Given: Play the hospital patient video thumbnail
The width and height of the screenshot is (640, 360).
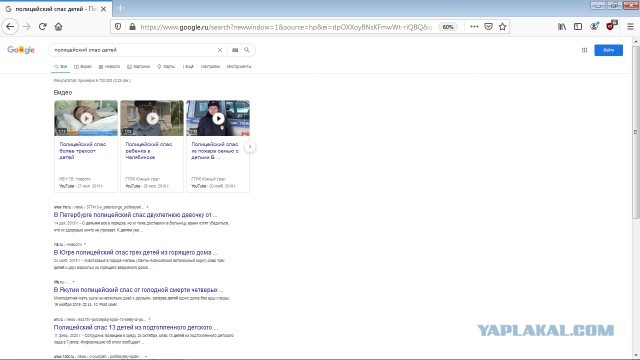Looking at the screenshot, I should (86, 118).
